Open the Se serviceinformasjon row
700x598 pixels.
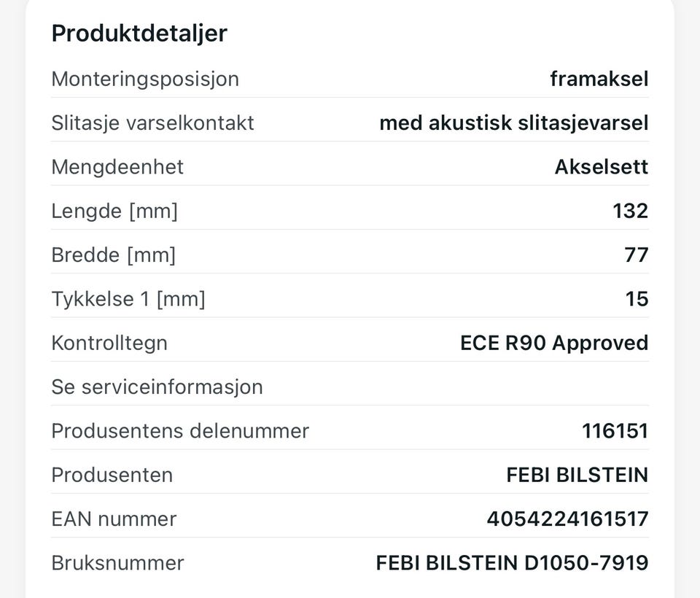[x=350, y=387]
